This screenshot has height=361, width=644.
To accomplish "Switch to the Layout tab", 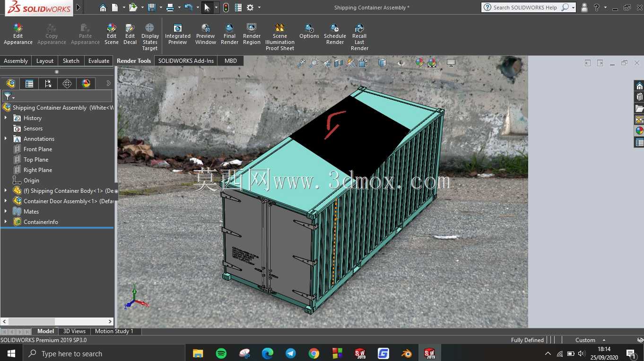I will [45, 61].
